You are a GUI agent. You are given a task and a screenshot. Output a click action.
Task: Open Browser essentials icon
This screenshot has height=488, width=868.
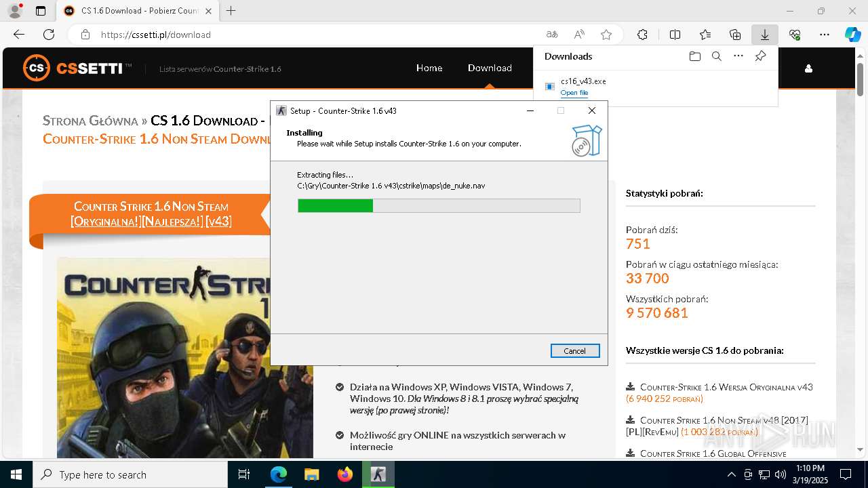point(795,35)
